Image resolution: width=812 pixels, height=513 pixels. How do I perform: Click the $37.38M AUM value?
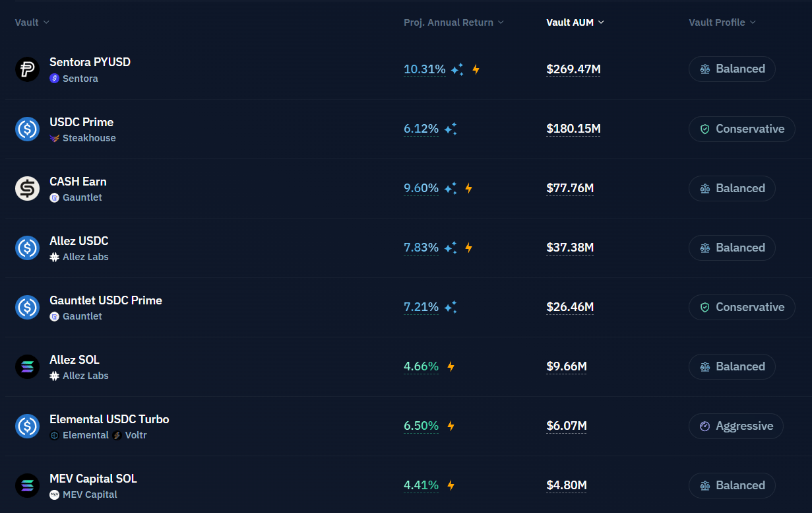(x=570, y=248)
